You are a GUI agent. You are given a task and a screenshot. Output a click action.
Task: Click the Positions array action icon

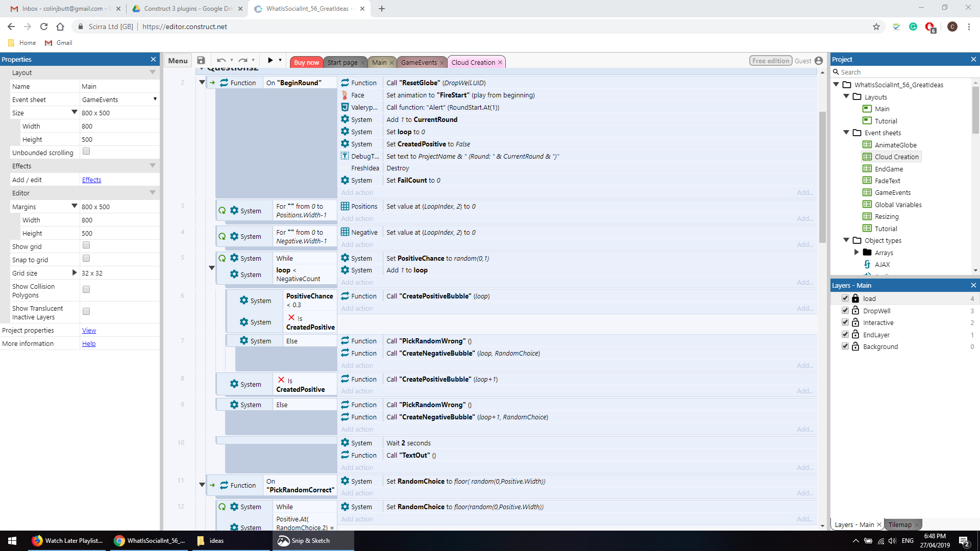[345, 206]
